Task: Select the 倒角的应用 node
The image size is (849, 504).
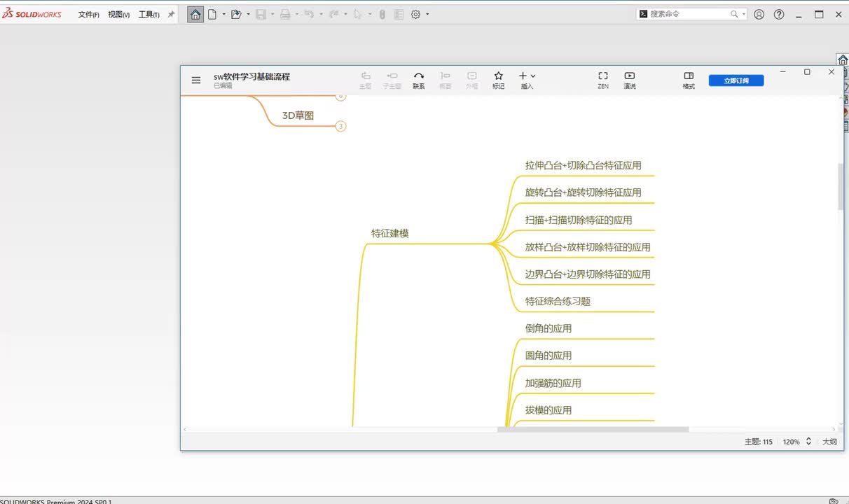Action: 548,328
